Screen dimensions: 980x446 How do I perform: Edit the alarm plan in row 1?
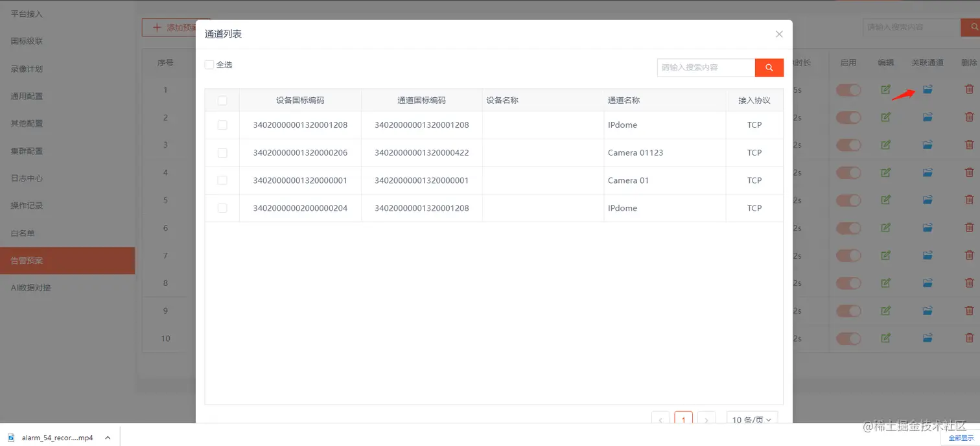click(886, 89)
